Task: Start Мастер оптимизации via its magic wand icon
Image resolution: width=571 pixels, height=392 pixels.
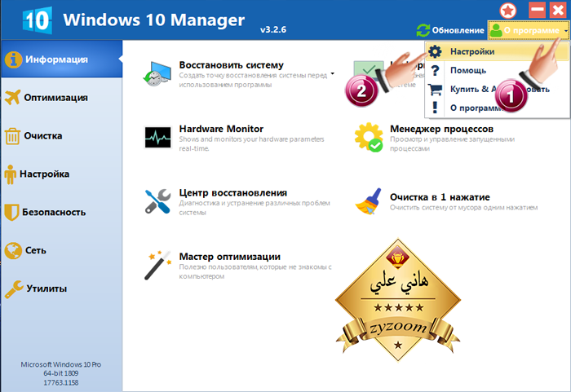Action: (x=157, y=265)
